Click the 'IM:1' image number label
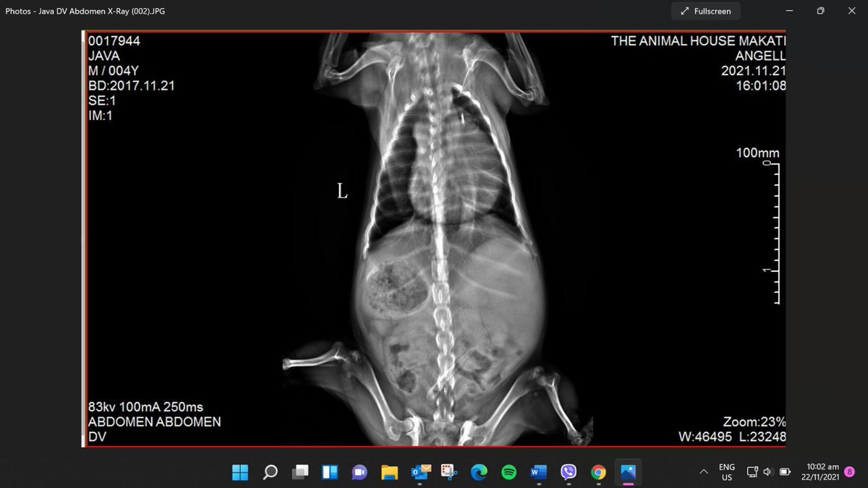The image size is (868, 488). [x=102, y=114]
